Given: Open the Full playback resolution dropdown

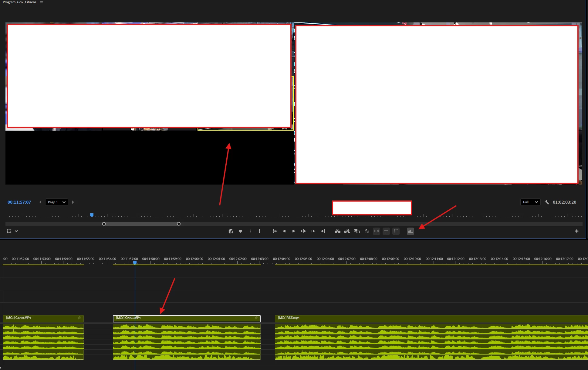Looking at the screenshot, I should (x=530, y=202).
